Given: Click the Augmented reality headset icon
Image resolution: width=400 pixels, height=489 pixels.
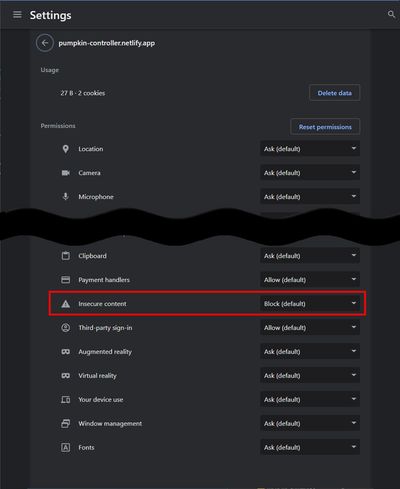Looking at the screenshot, I should coord(66,352).
